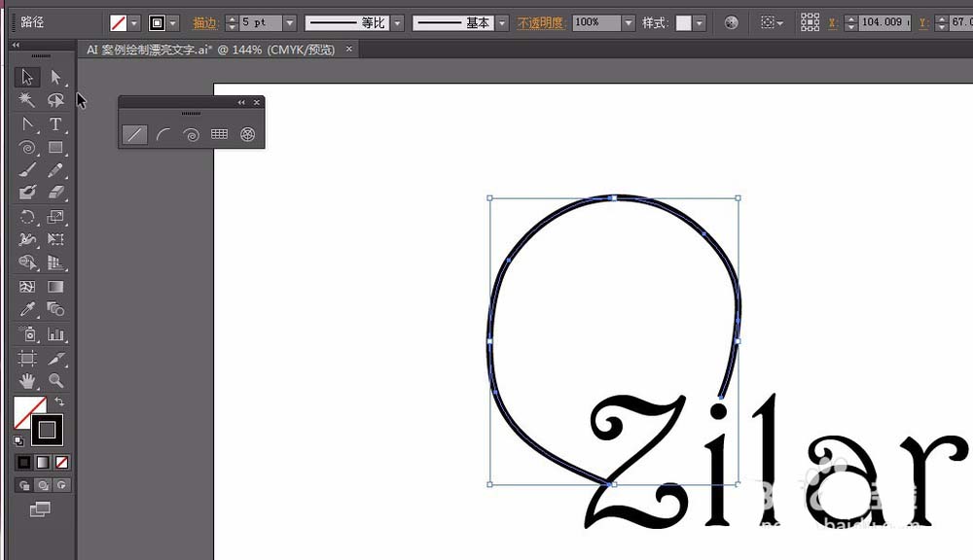The image size is (973, 560).
Task: Select the Rotate tool
Action: (26, 217)
